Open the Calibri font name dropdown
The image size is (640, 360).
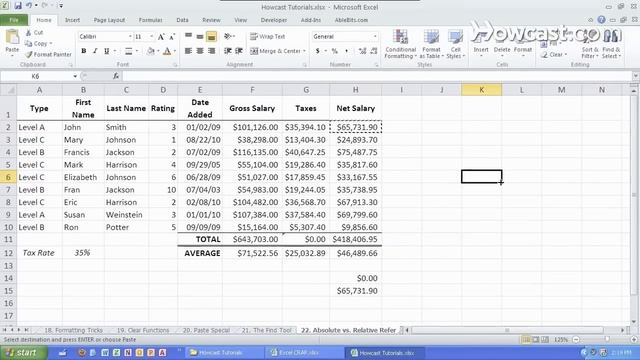click(130, 37)
